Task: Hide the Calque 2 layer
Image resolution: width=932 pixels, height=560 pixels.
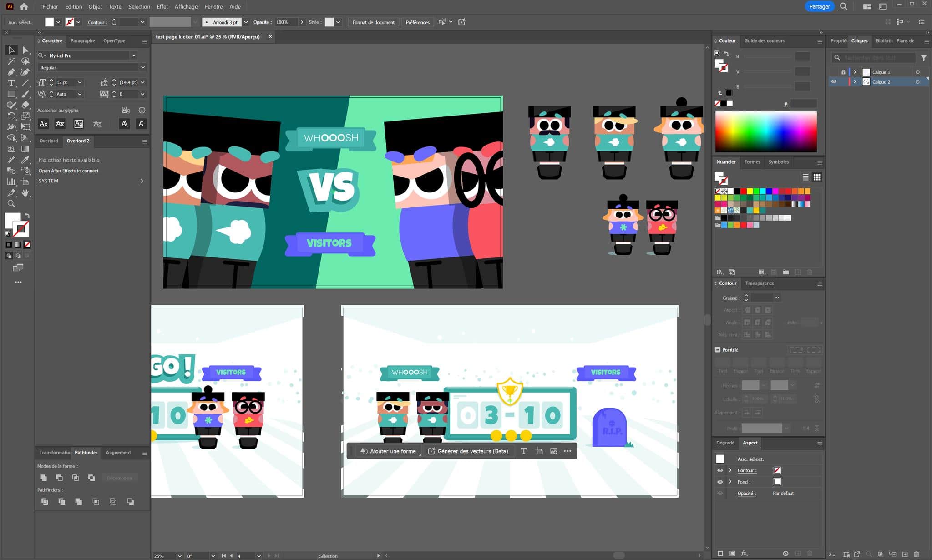Action: [833, 82]
